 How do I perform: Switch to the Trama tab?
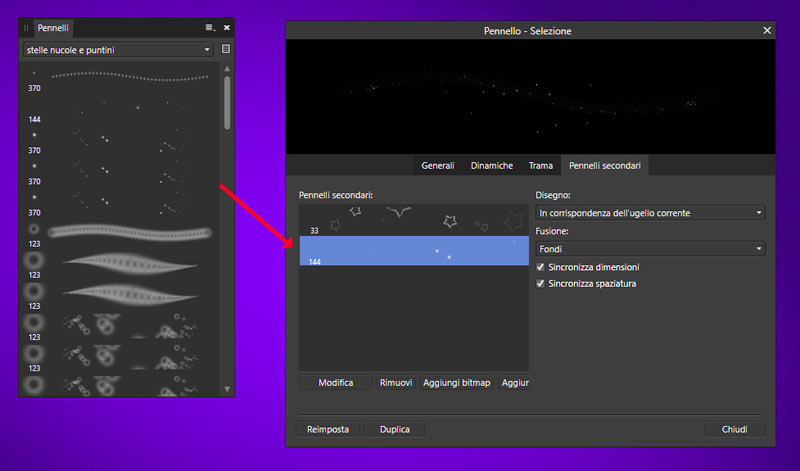[541, 165]
